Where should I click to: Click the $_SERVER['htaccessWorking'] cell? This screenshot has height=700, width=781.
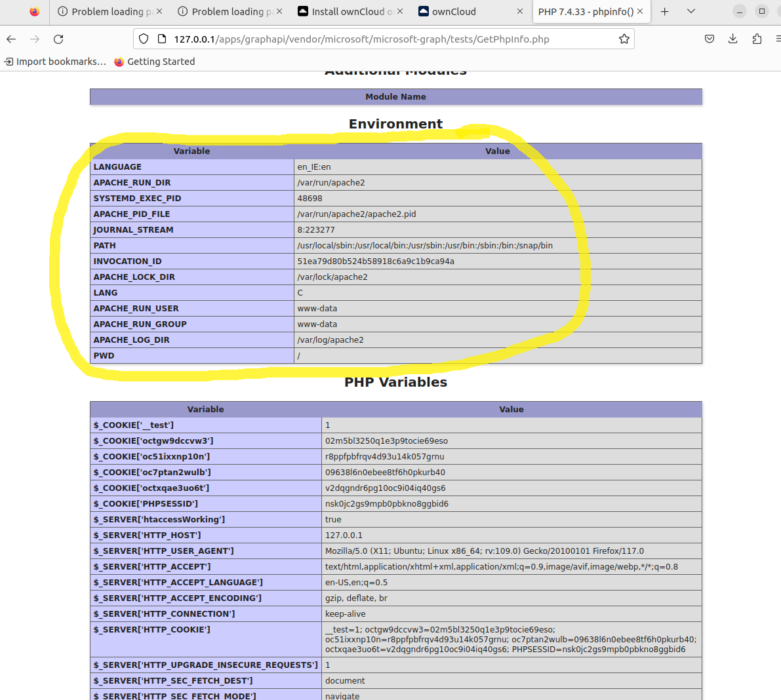(206, 520)
